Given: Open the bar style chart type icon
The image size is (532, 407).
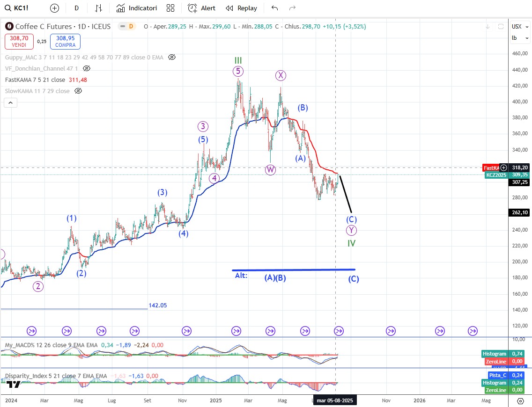Looking at the screenshot, I should coord(98,8).
